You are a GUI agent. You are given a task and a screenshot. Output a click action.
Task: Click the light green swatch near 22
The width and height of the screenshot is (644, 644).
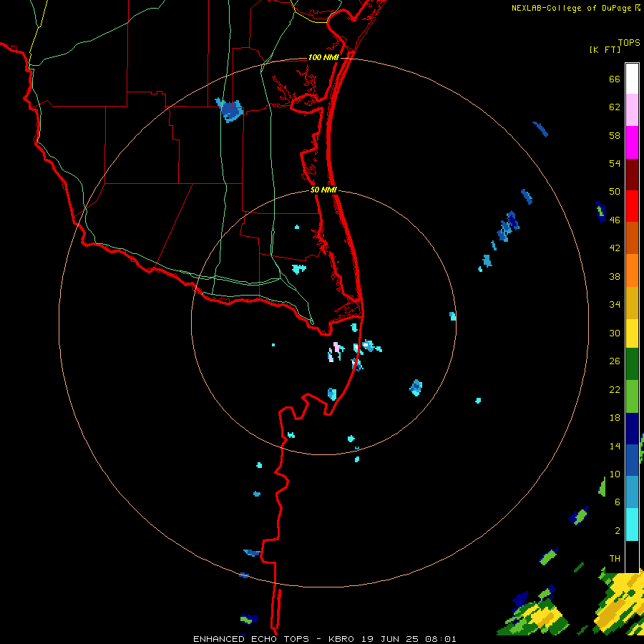pyautogui.click(x=632, y=396)
